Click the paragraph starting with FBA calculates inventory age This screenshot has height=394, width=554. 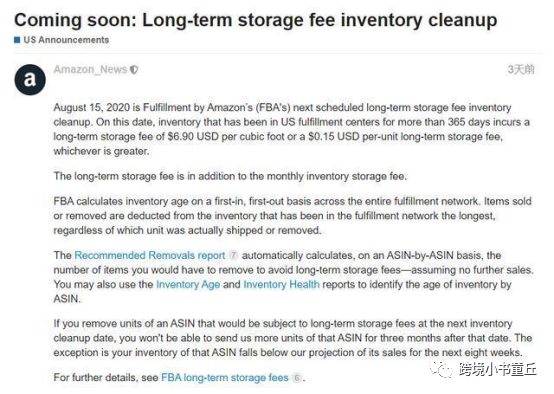coord(293,216)
